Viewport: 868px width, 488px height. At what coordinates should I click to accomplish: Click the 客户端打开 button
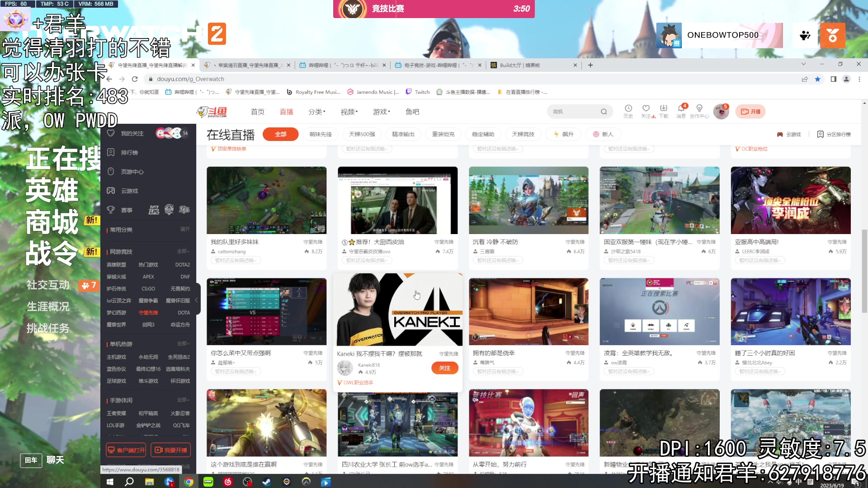[126, 450]
